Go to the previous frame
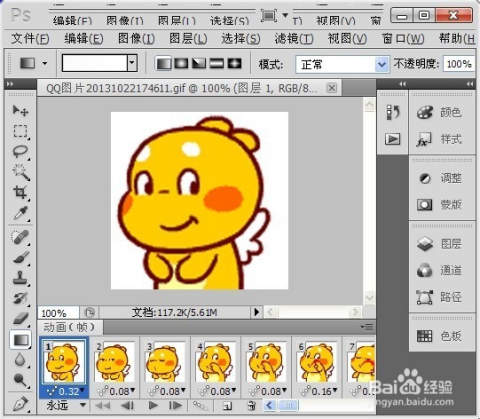Image resolution: width=480 pixels, height=419 pixels. (127, 406)
